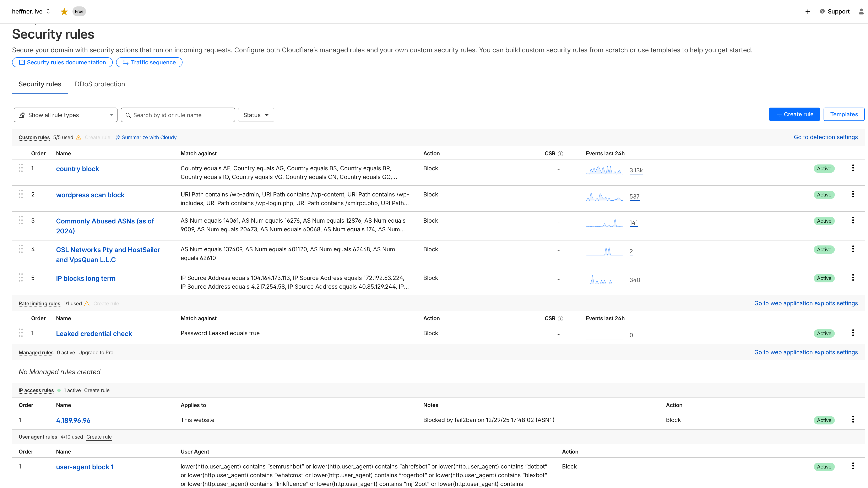Click the favorite star next to heffner.live
Viewport: 868px width, 488px height.
[64, 11]
